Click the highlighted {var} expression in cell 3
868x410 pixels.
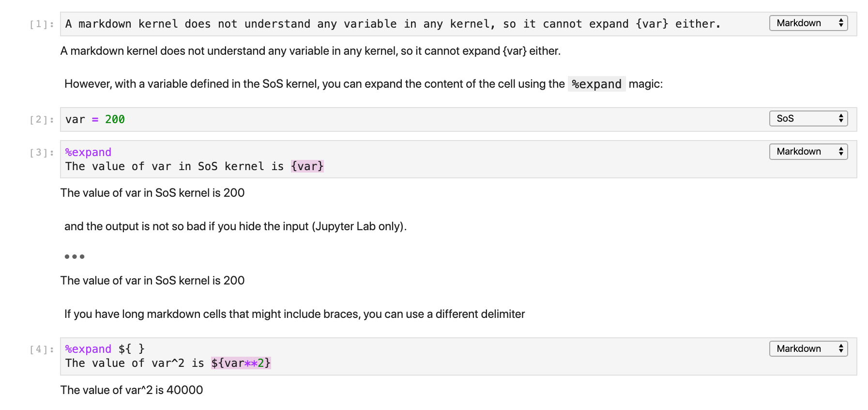(x=307, y=167)
